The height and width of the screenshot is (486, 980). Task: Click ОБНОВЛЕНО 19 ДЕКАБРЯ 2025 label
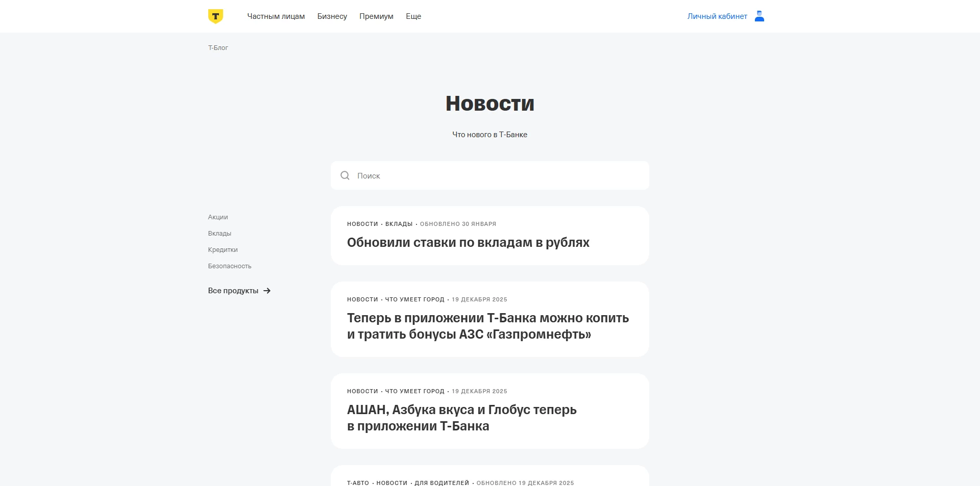[x=525, y=482]
